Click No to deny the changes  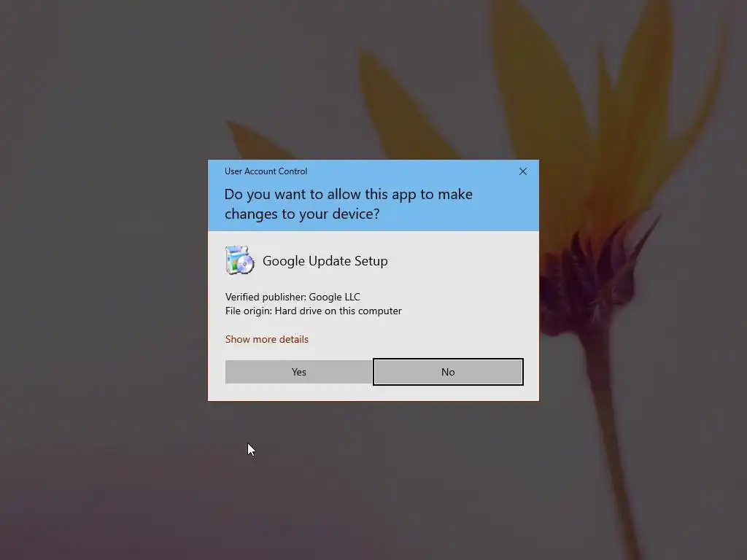pyautogui.click(x=448, y=372)
